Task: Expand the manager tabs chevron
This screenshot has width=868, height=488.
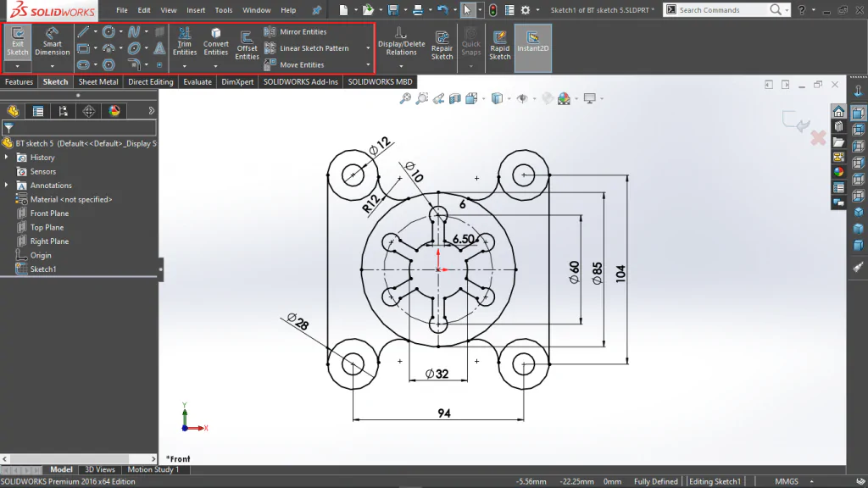Action: click(151, 111)
